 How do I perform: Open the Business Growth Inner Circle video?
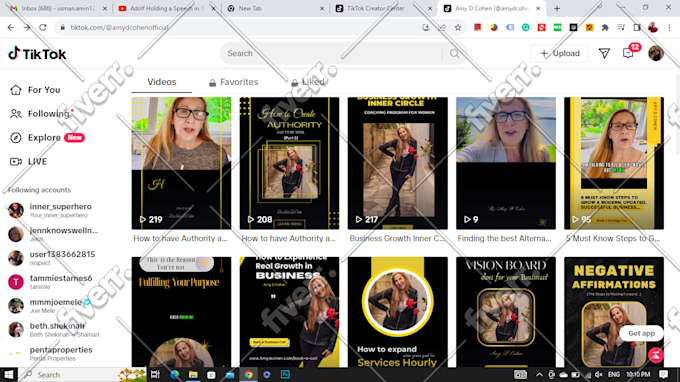pyautogui.click(x=398, y=163)
